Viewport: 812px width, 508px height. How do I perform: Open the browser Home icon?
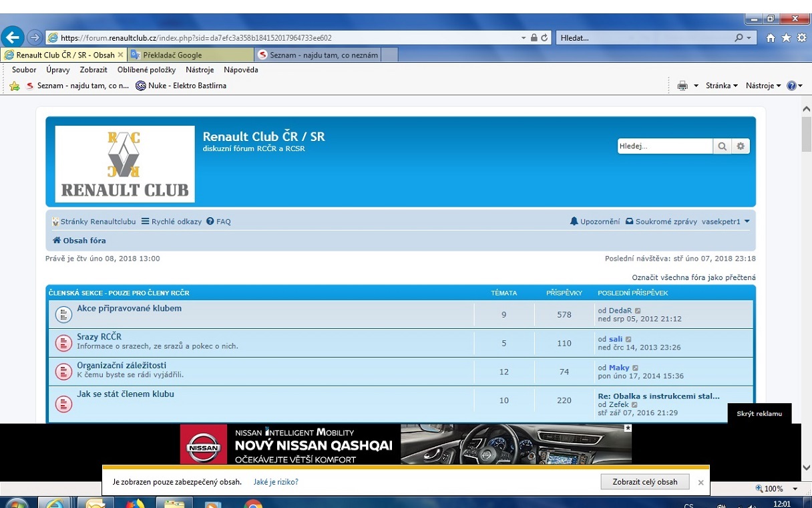[771, 38]
